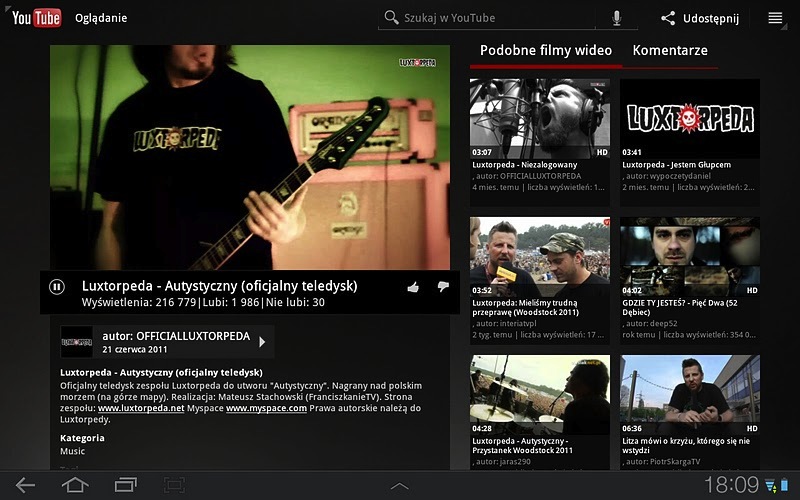This screenshot has height=500, width=800.
Task: Click author text wypoczetydaniel
Action: coord(680,176)
